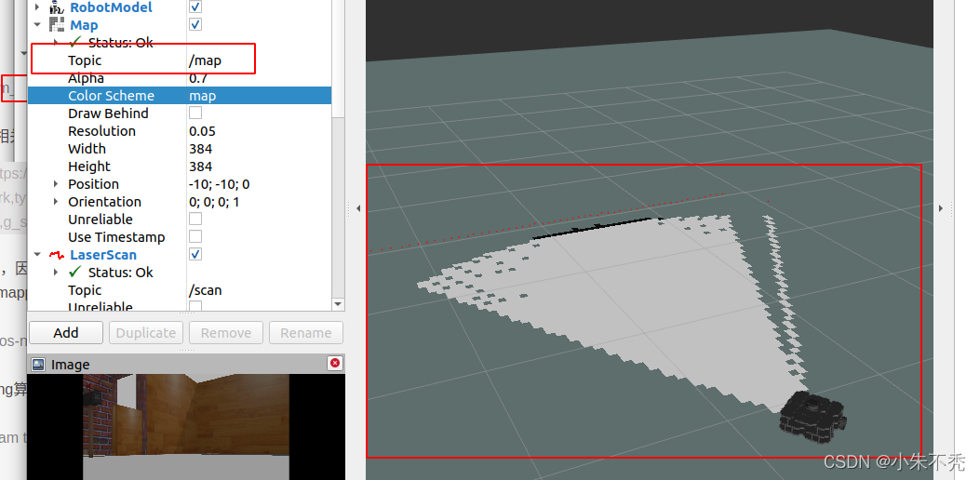Click the Orientation value 0; 0; 0; 1
This screenshot has height=480, width=980.
pos(214,202)
